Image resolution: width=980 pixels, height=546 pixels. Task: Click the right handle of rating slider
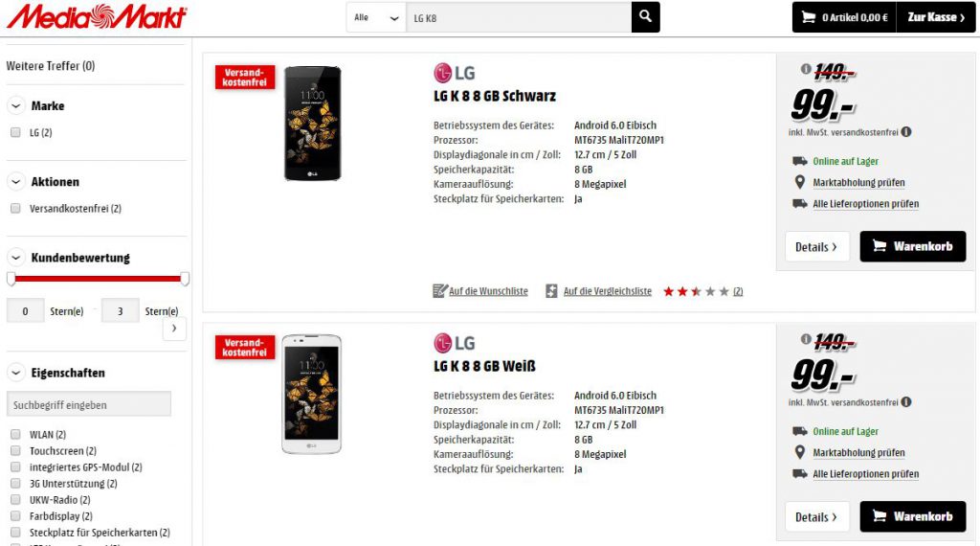tap(185, 279)
